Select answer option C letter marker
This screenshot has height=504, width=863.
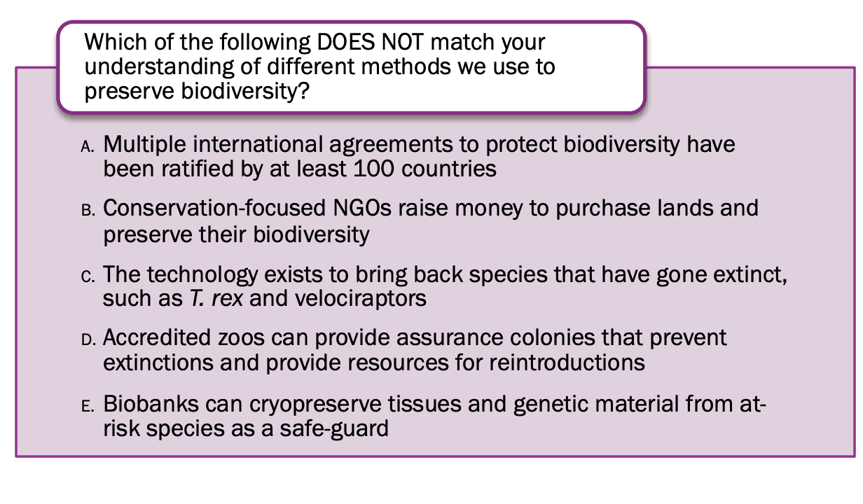[87, 276]
